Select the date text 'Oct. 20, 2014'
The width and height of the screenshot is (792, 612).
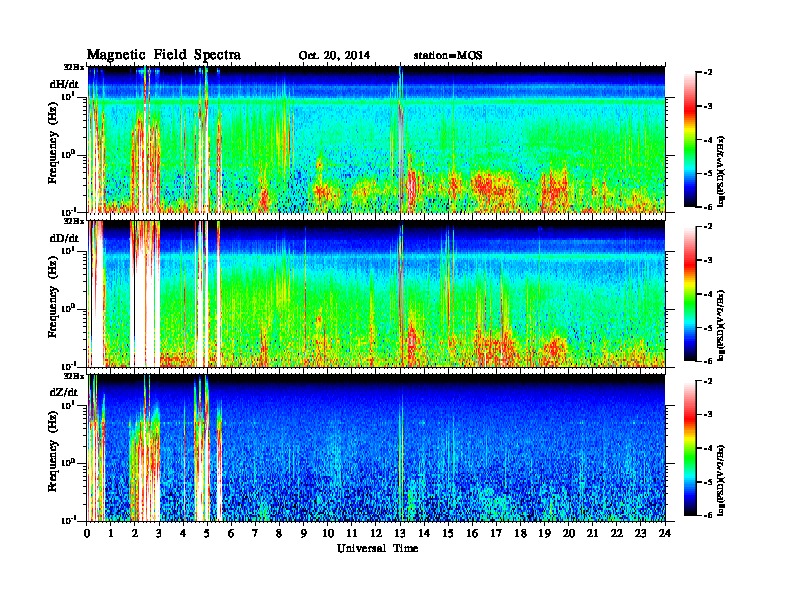[334, 56]
